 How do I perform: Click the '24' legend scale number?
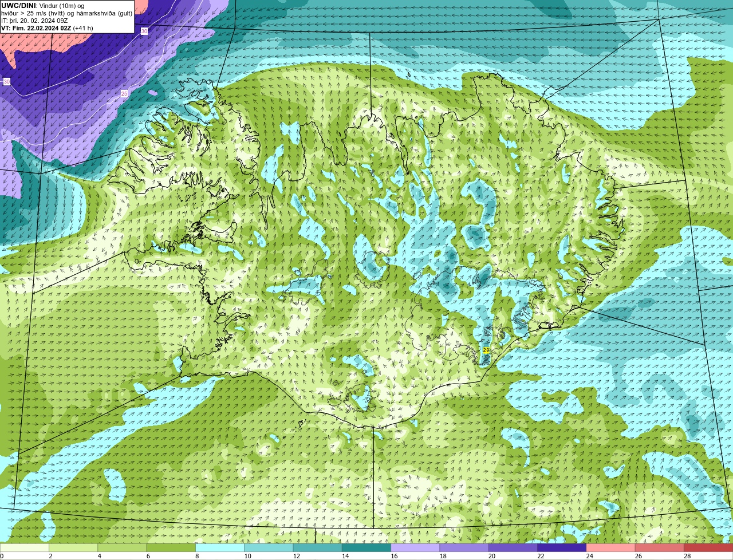pos(590,556)
